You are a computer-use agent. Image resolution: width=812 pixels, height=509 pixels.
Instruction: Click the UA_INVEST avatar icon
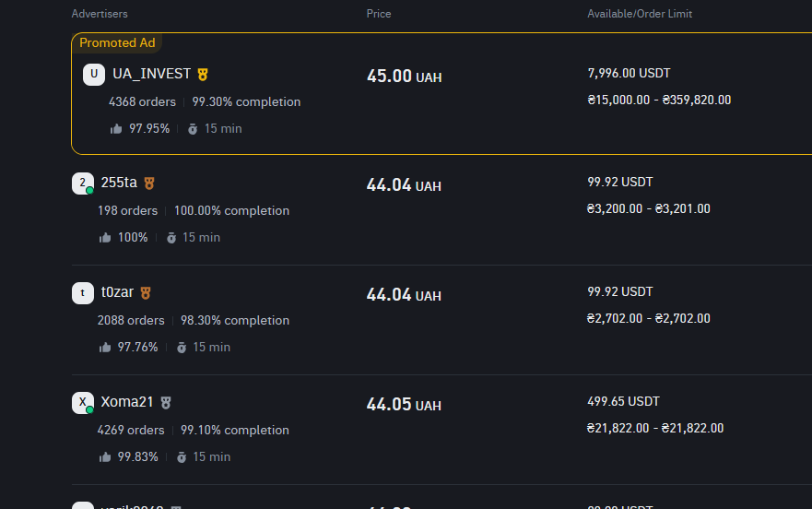[94, 75]
